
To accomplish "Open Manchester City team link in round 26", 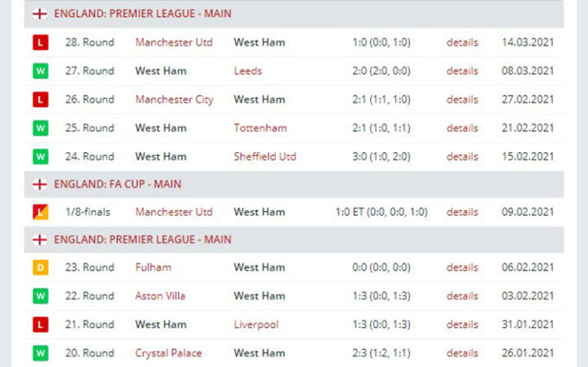I will point(174,100).
